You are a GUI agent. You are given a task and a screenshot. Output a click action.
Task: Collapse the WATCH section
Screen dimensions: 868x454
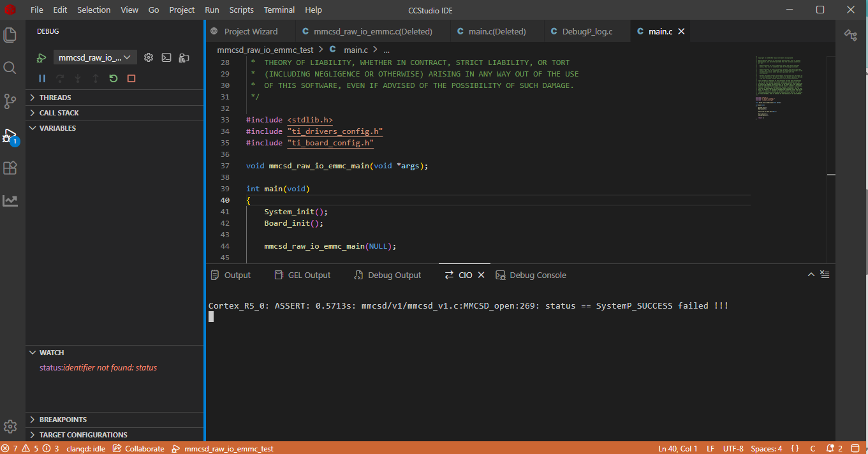[115, 353]
